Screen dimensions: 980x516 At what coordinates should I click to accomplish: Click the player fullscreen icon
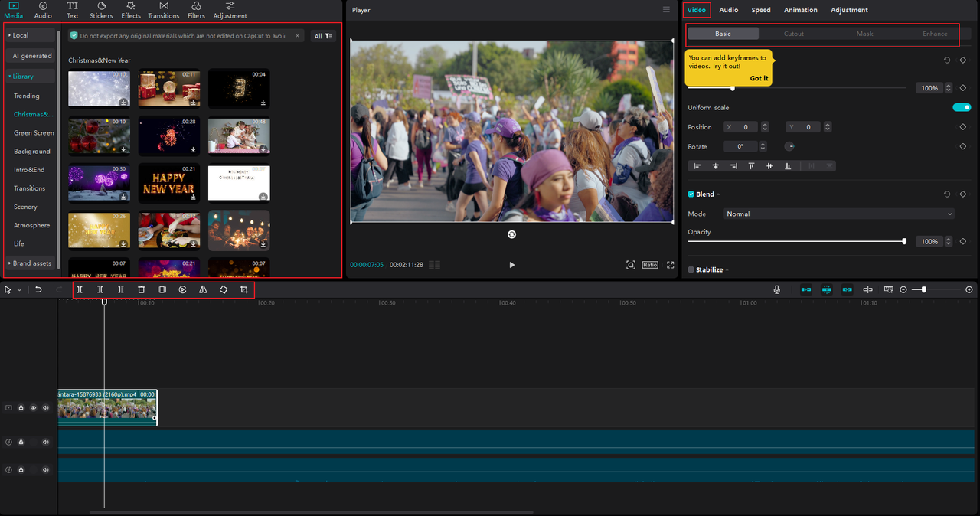(671, 265)
